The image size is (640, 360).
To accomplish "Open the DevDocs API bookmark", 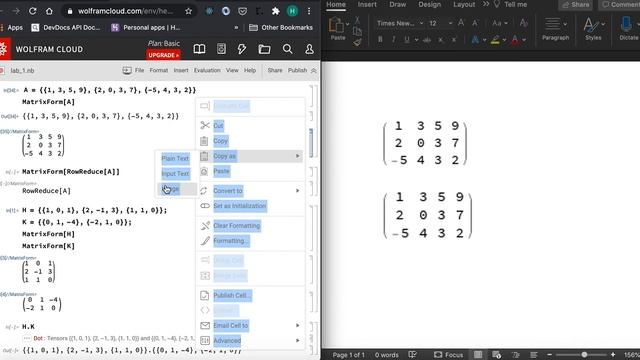I will pyautogui.click(x=65, y=27).
